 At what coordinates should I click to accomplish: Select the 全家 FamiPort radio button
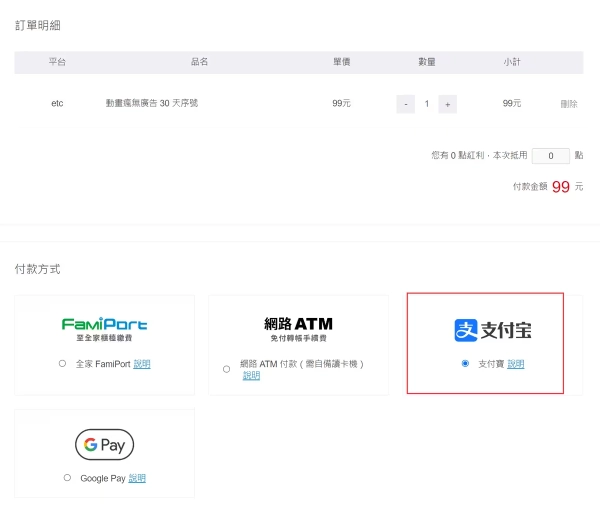pyautogui.click(x=63, y=364)
